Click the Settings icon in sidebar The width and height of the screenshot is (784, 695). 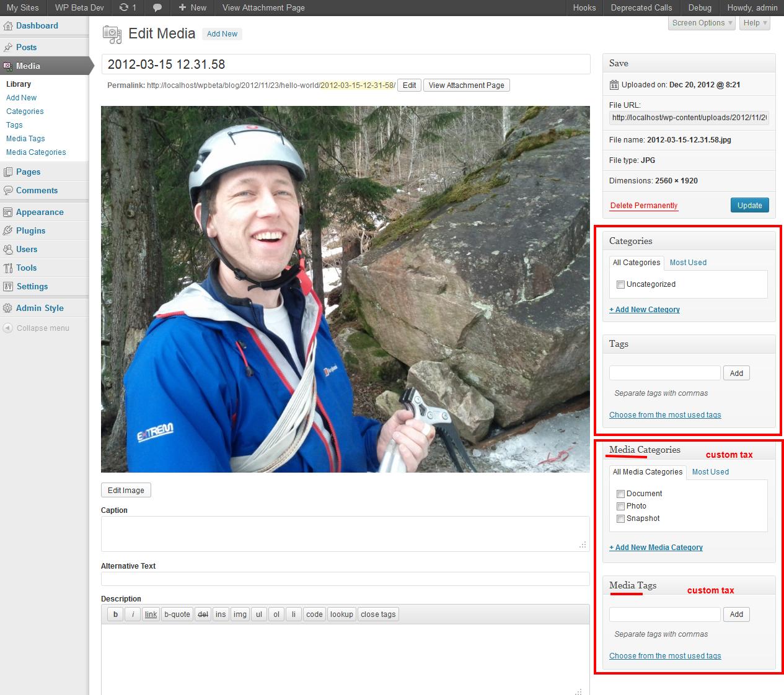[7, 286]
